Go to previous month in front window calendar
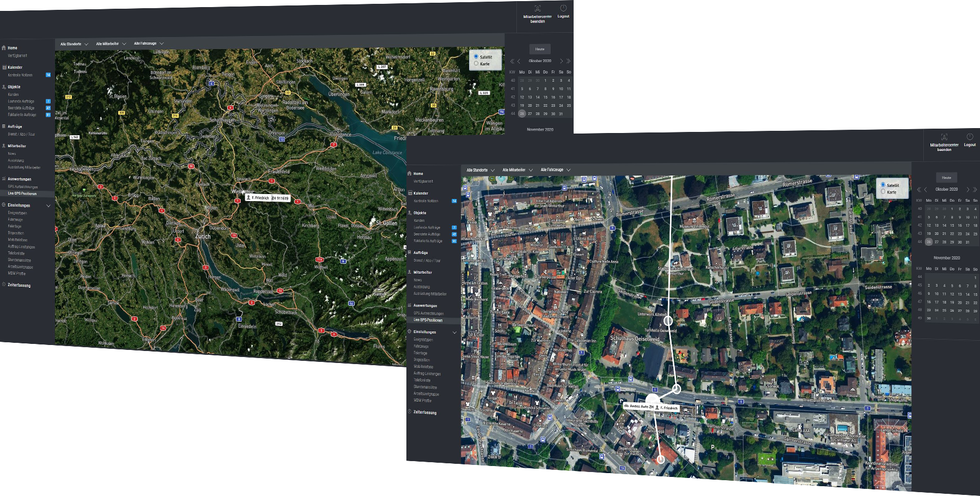 point(926,190)
